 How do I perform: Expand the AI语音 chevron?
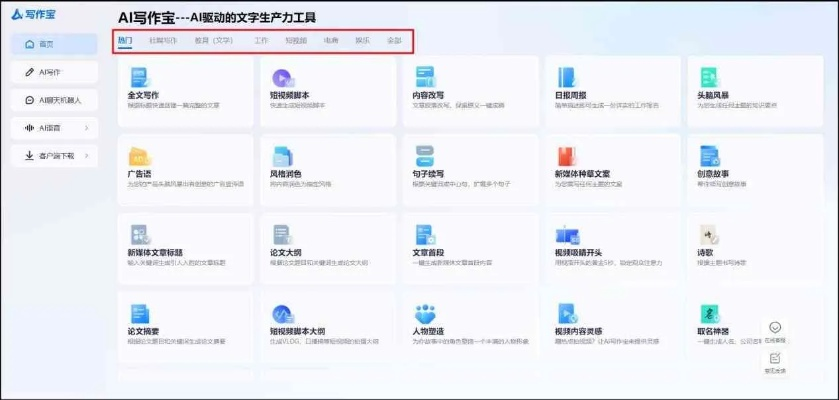(x=87, y=128)
